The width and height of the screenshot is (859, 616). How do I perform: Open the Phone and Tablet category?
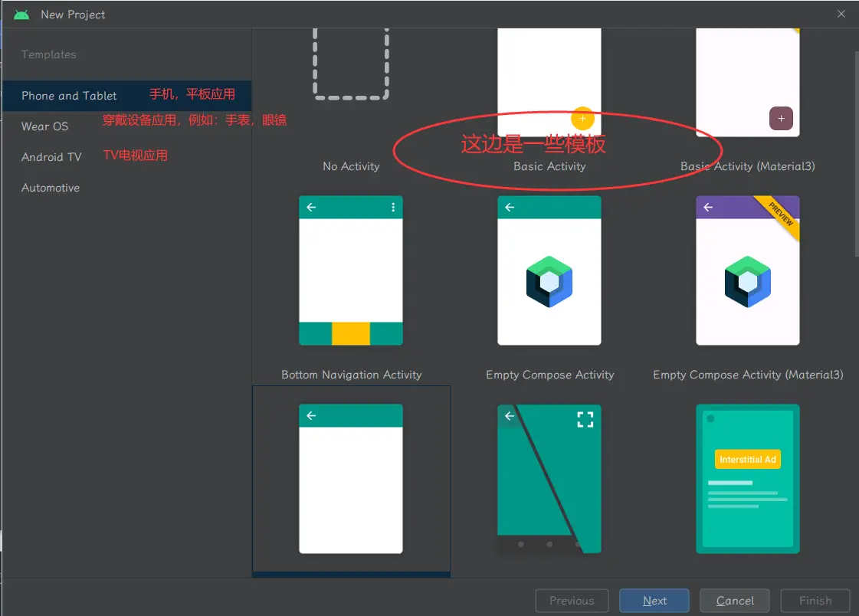pos(69,96)
